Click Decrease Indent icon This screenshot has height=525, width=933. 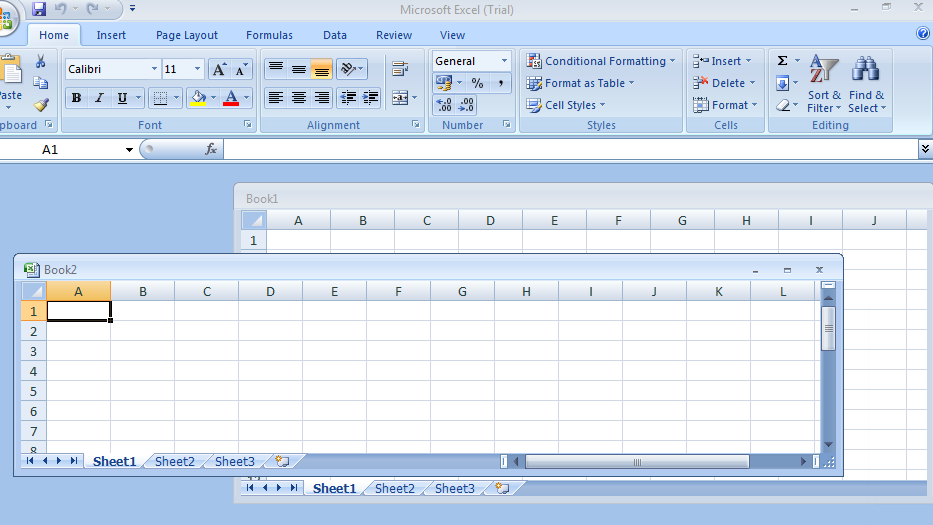point(348,98)
